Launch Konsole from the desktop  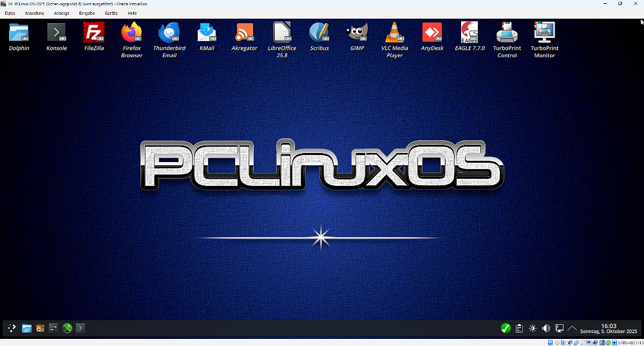[57, 32]
